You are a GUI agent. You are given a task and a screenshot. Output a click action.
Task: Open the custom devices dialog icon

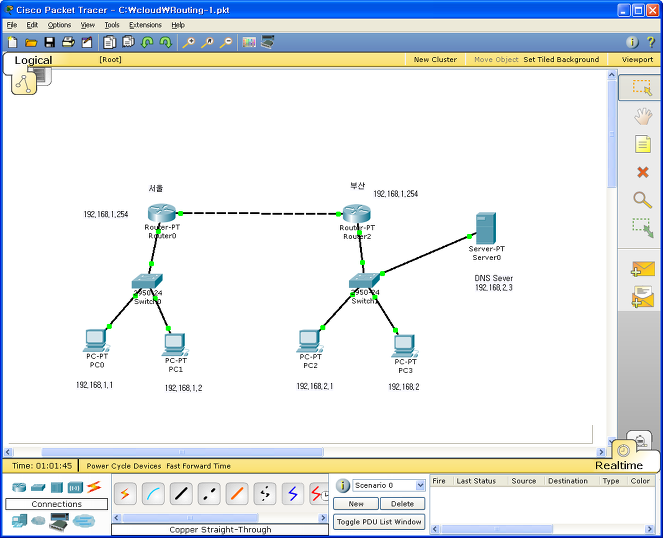[x=268, y=42]
